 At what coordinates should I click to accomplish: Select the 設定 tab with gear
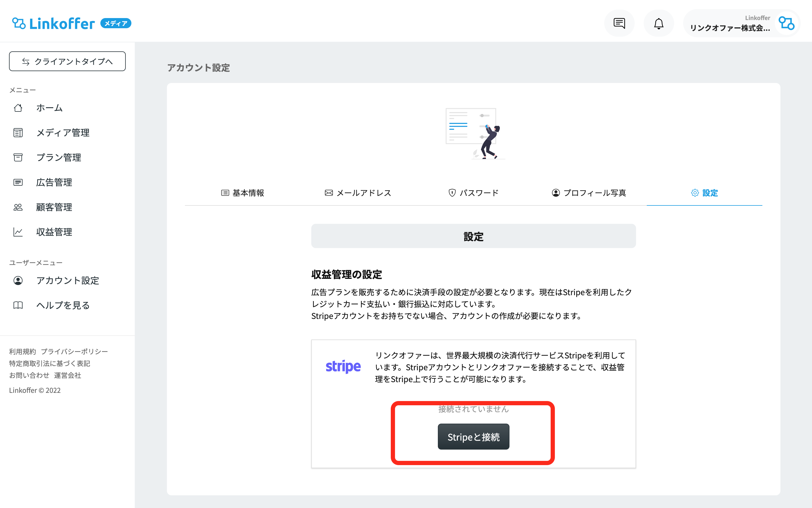point(704,193)
